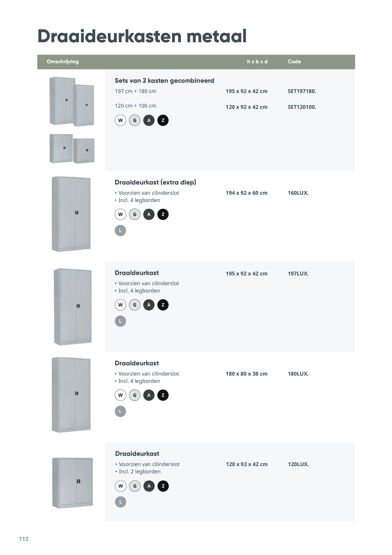Click the 'Code' column header
This screenshot has width=392, height=555.
pos(294,62)
